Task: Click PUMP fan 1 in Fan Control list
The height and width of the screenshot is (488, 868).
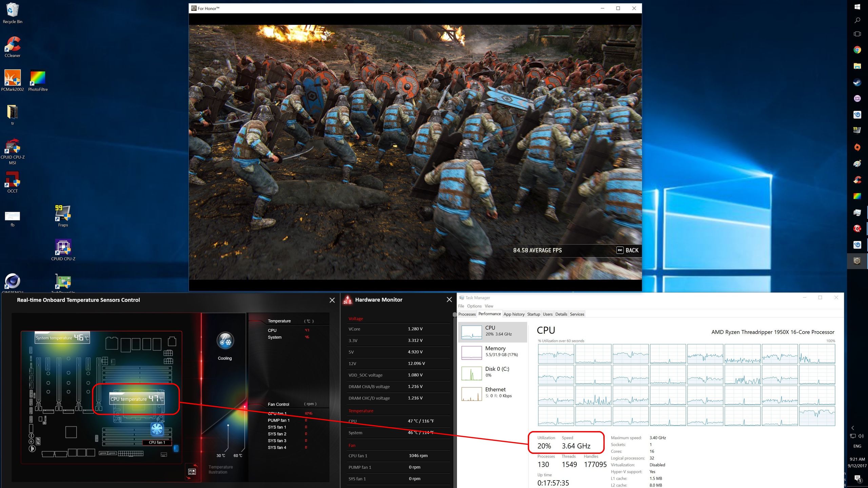Action: (279, 420)
